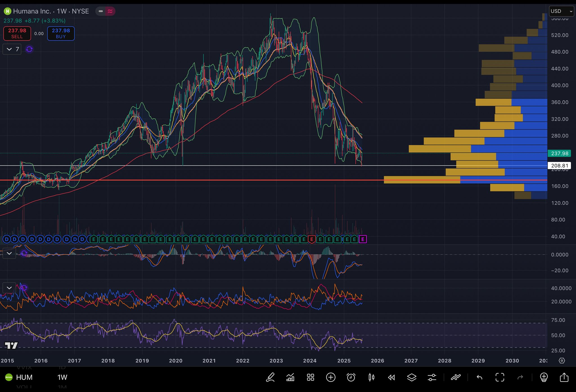The height and width of the screenshot is (392, 576).
Task: Click the share export icon
Action: coord(564,377)
